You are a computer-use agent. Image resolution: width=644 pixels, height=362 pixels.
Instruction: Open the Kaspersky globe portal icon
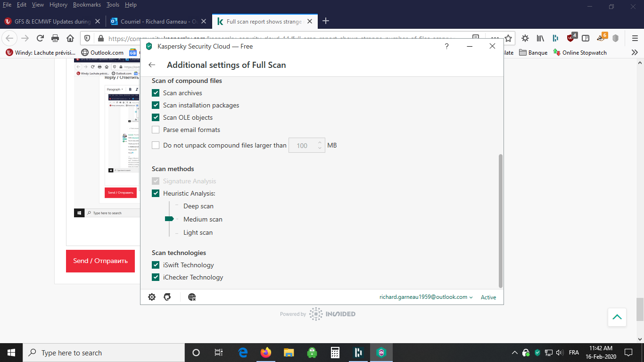(191, 297)
